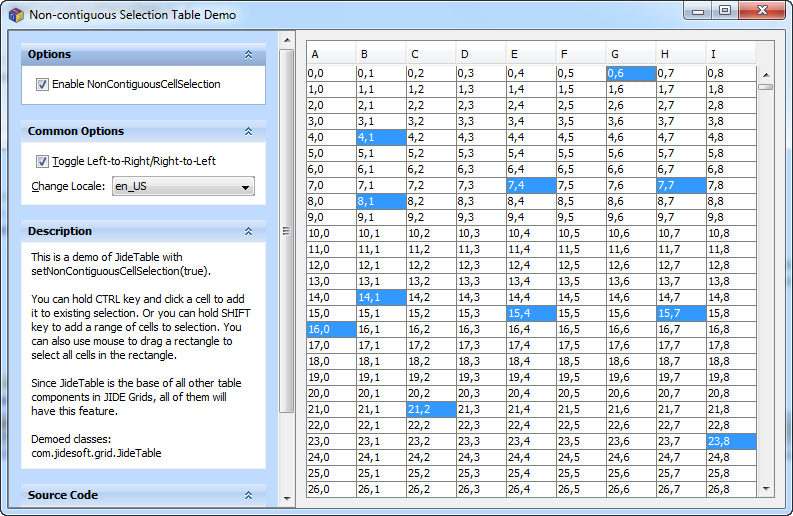Click cell 6,2
This screenshot has width=793, height=516.
431,169
